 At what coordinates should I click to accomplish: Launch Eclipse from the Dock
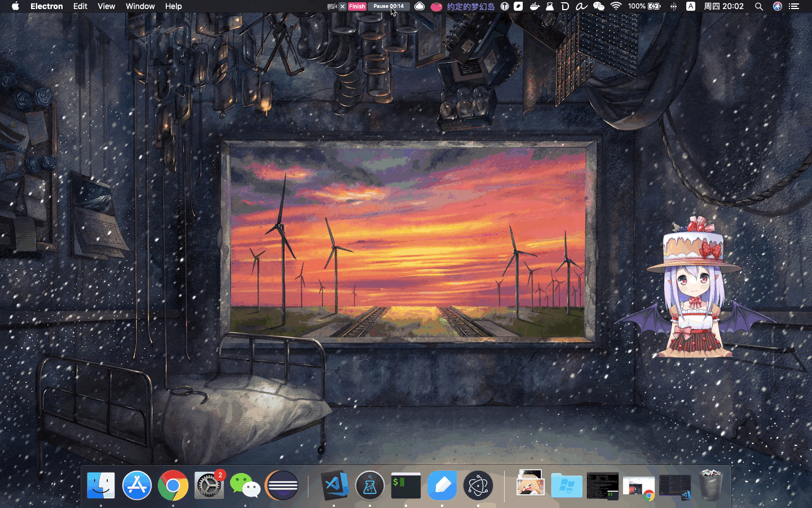(x=282, y=485)
